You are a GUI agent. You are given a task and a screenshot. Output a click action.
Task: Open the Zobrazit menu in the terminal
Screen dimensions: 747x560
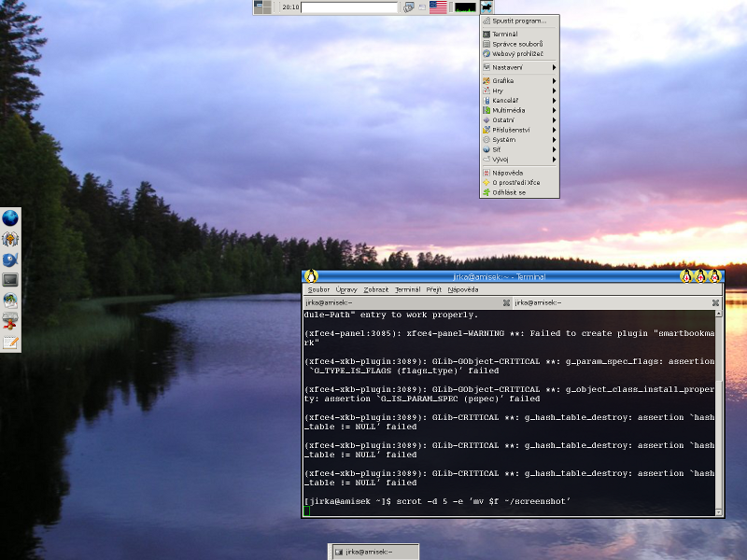(x=376, y=289)
